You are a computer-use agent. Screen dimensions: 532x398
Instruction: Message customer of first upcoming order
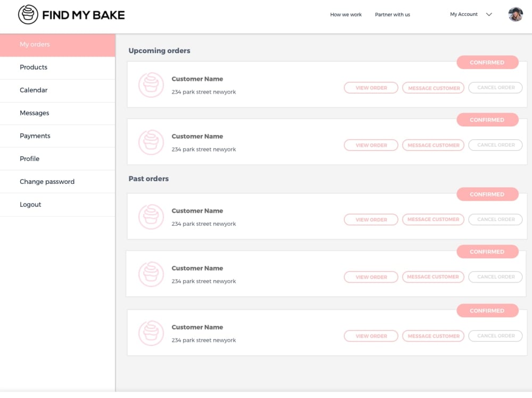(x=433, y=88)
